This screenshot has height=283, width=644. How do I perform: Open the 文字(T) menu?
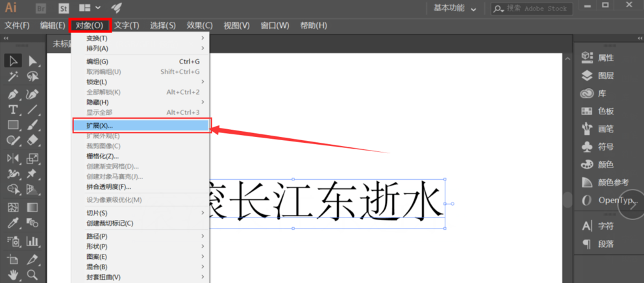click(x=127, y=25)
